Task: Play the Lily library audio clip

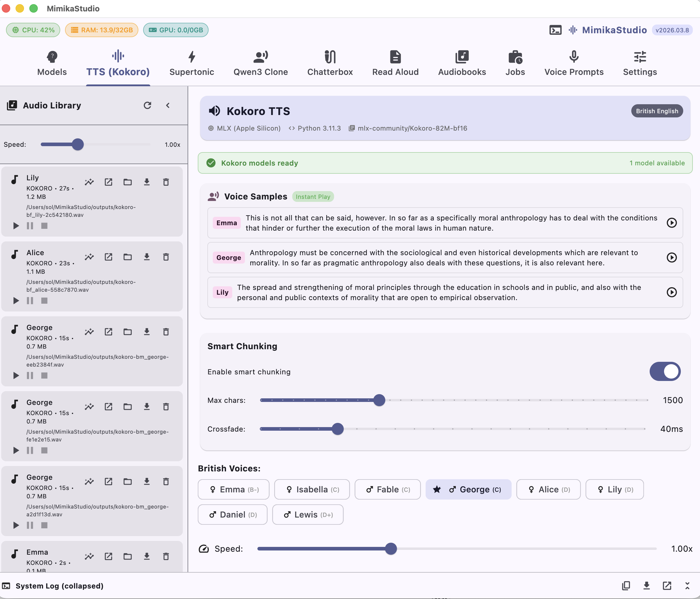Action: tap(16, 226)
